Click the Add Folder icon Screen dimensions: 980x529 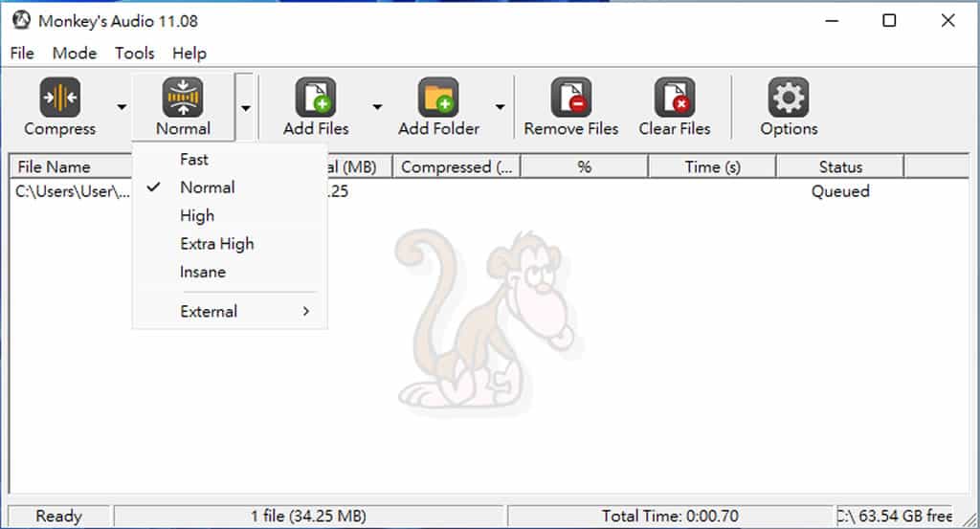click(x=438, y=98)
